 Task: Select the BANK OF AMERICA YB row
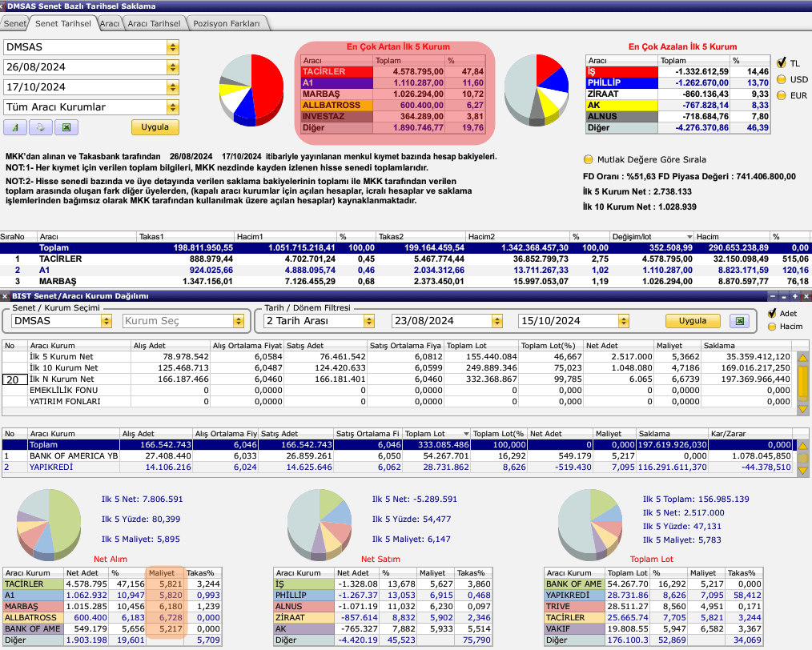point(397,456)
